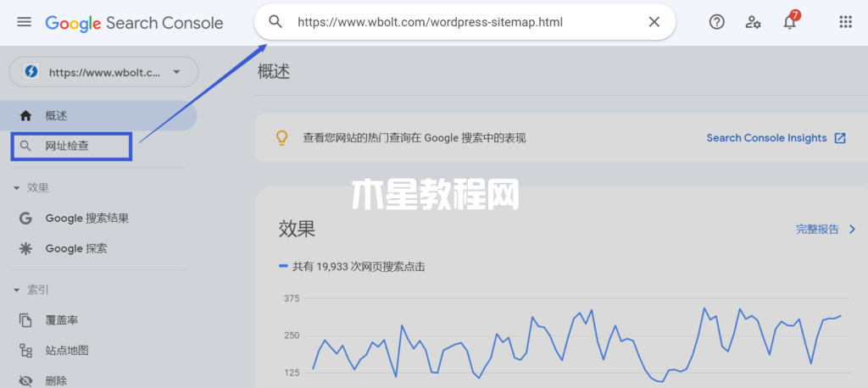The image size is (868, 388).
Task: Open the 完整报告 full report link
Action: tap(818, 229)
